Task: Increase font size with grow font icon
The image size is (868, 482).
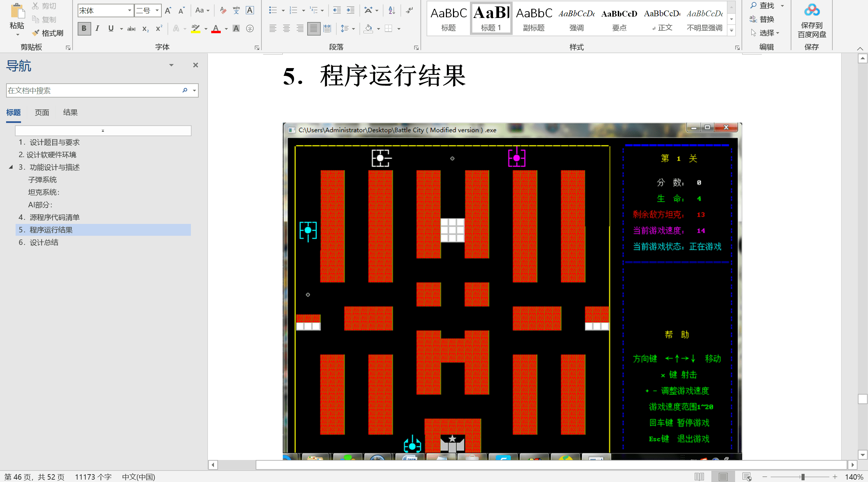Action: 168,11
